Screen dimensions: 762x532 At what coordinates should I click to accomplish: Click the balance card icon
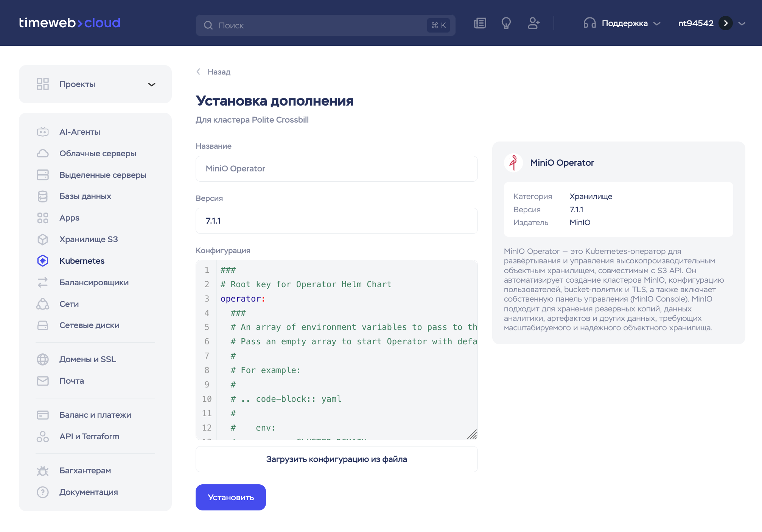pyautogui.click(x=43, y=415)
